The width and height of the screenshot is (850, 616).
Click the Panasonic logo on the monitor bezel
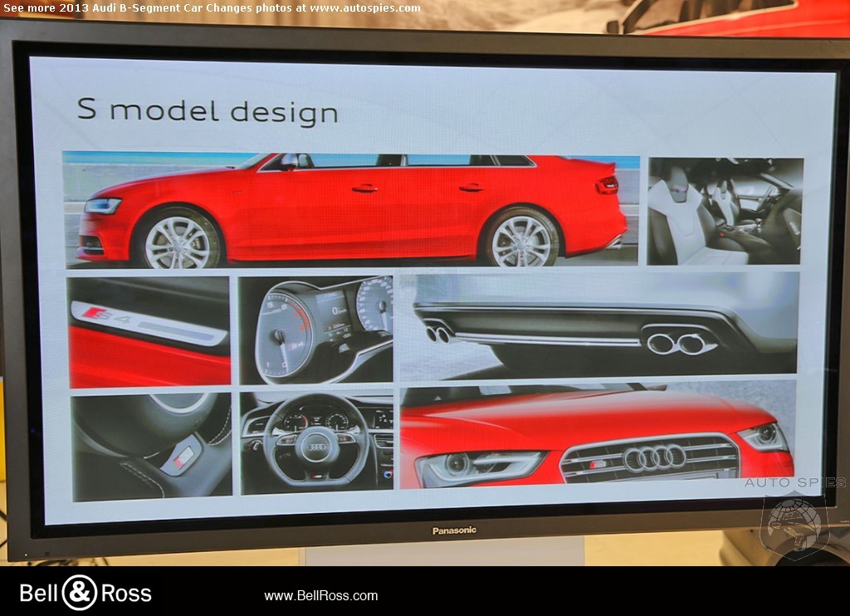454,530
